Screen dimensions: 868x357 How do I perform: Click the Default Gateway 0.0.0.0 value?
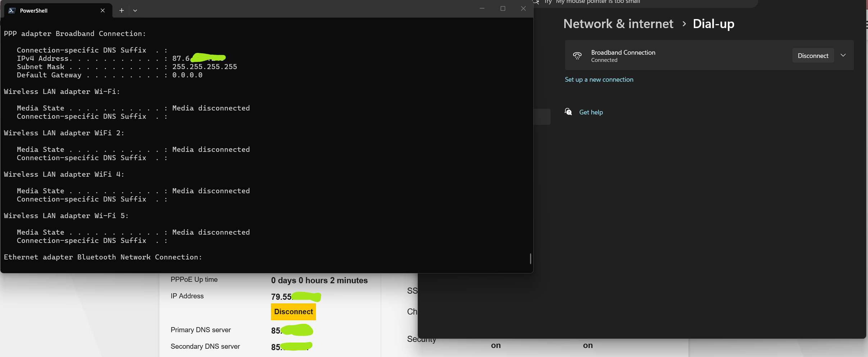point(187,75)
